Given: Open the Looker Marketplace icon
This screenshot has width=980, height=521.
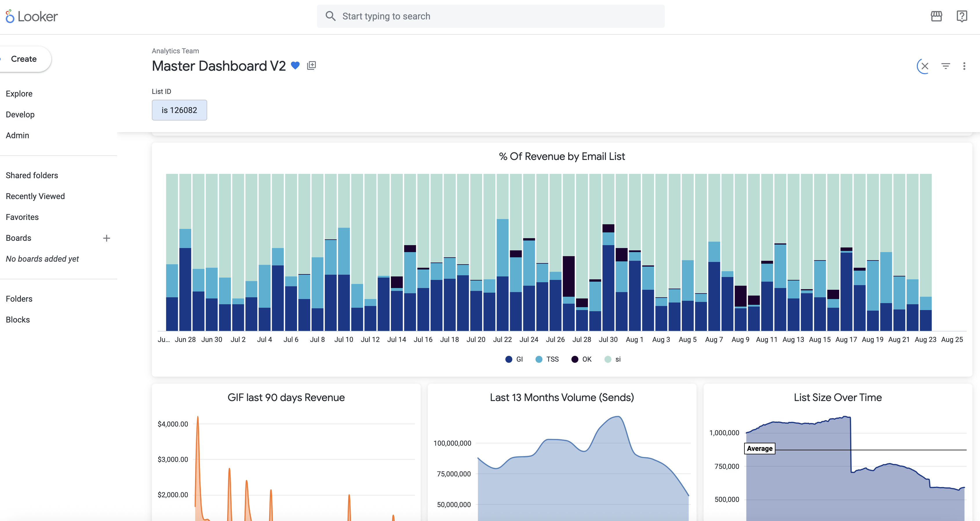Looking at the screenshot, I should (937, 16).
